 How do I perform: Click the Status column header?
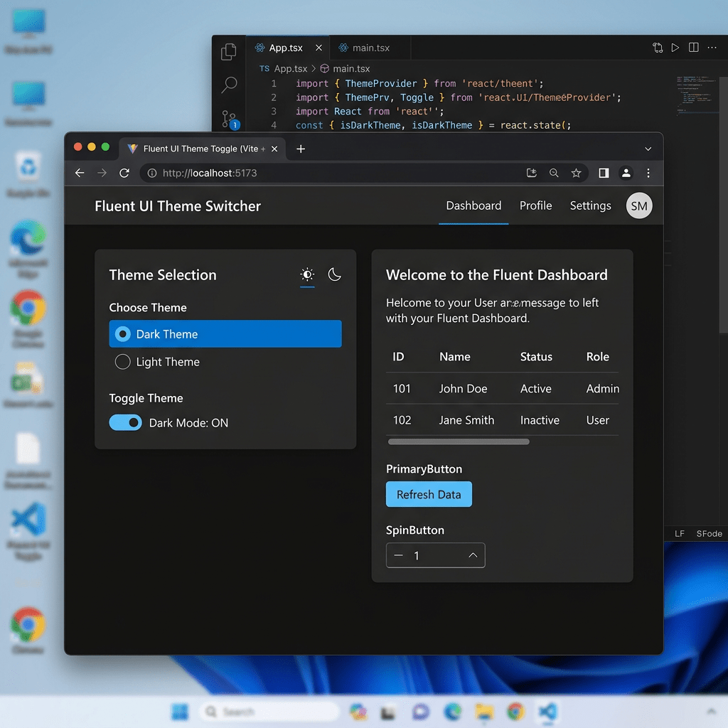[x=536, y=357]
